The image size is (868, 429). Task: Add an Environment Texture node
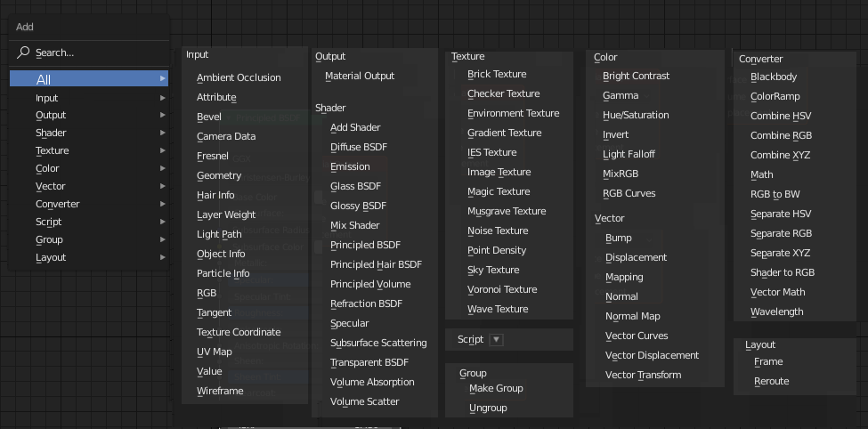pos(513,113)
